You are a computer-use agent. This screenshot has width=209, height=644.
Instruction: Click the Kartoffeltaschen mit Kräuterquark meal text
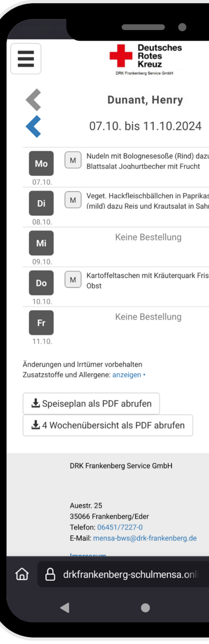(148, 281)
